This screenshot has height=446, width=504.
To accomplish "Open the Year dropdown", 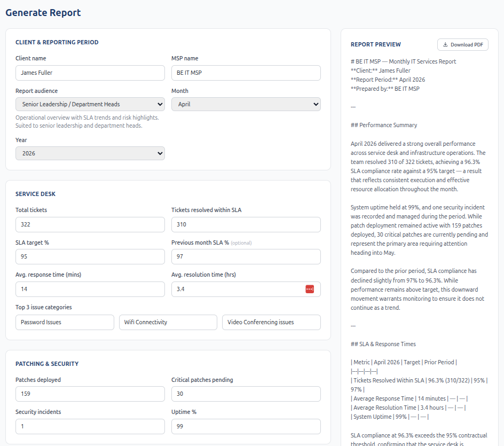I will click(x=90, y=153).
